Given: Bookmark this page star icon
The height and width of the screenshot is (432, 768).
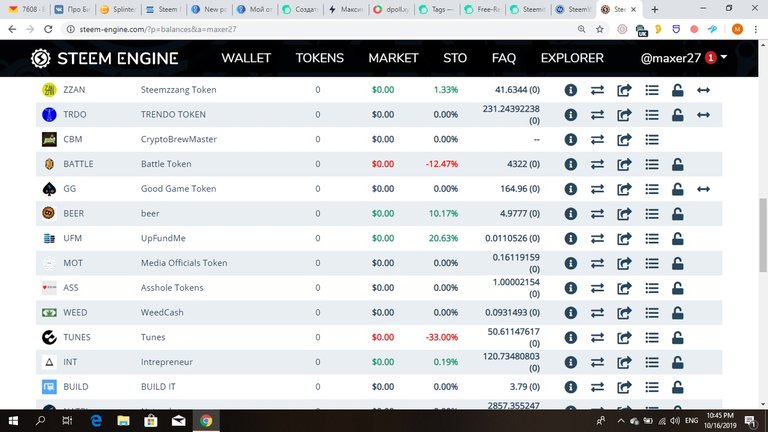Looking at the screenshot, I should pos(600,29).
